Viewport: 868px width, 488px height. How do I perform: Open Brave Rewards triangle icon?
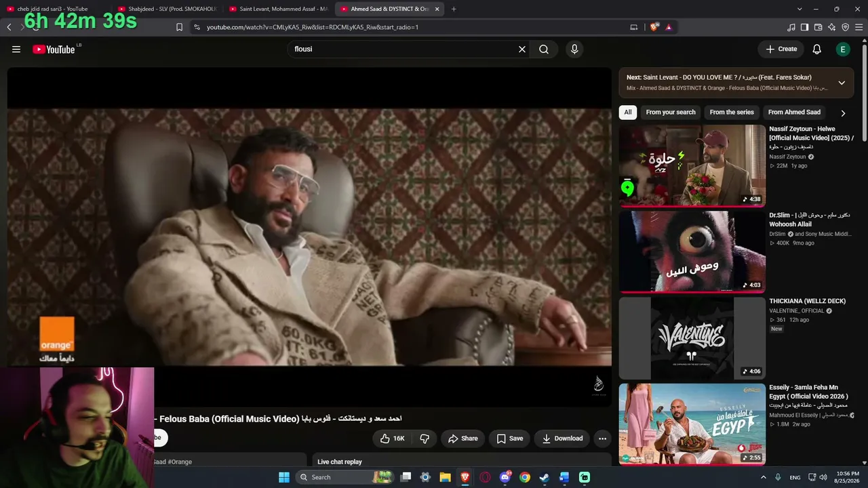point(669,27)
